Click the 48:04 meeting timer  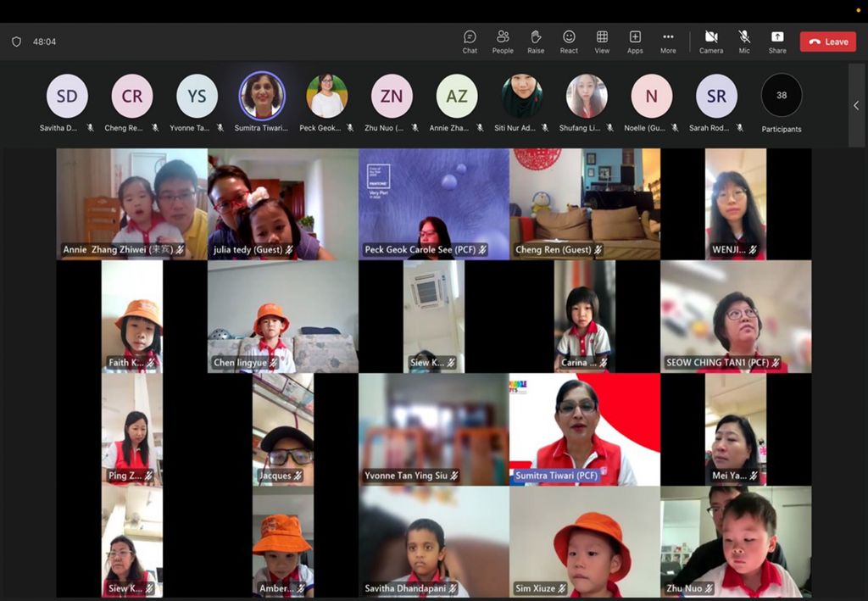click(x=44, y=42)
